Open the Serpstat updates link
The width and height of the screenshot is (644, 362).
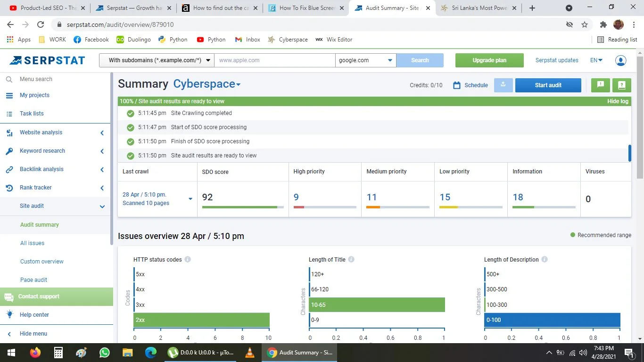click(557, 60)
